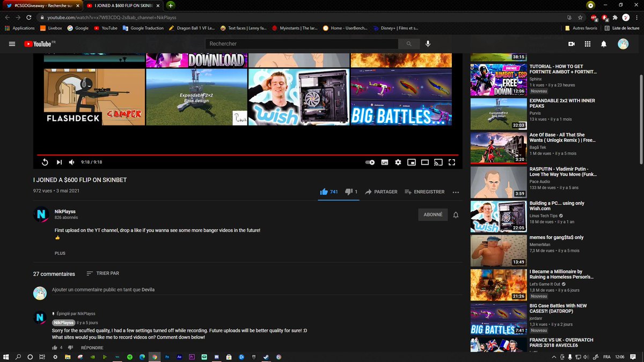
Task: Dislike the pinned NikPlayss comment
Action: tap(71, 348)
